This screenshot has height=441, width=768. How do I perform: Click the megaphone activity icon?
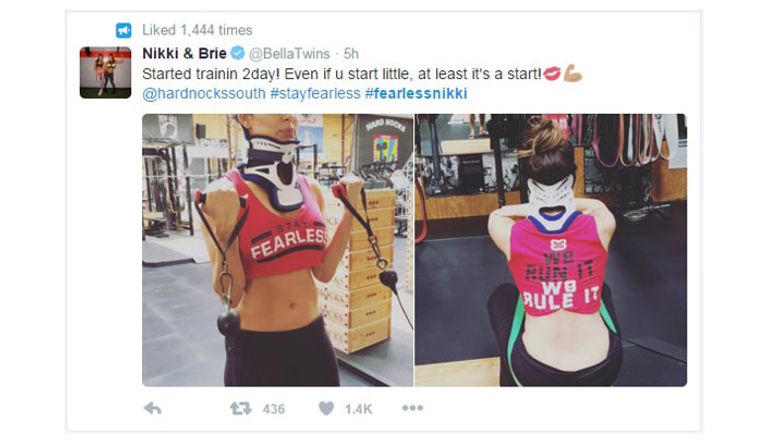pyautogui.click(x=123, y=30)
